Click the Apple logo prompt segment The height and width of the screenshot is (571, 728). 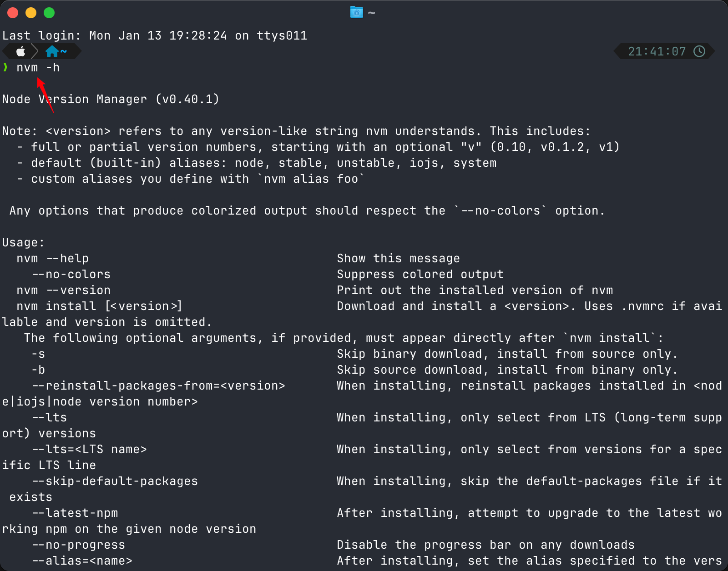click(x=20, y=51)
